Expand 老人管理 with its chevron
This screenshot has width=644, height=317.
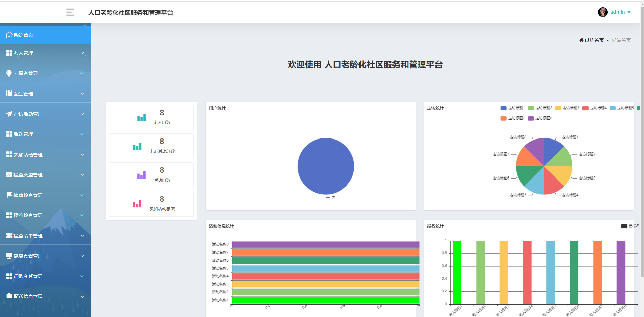pos(82,53)
